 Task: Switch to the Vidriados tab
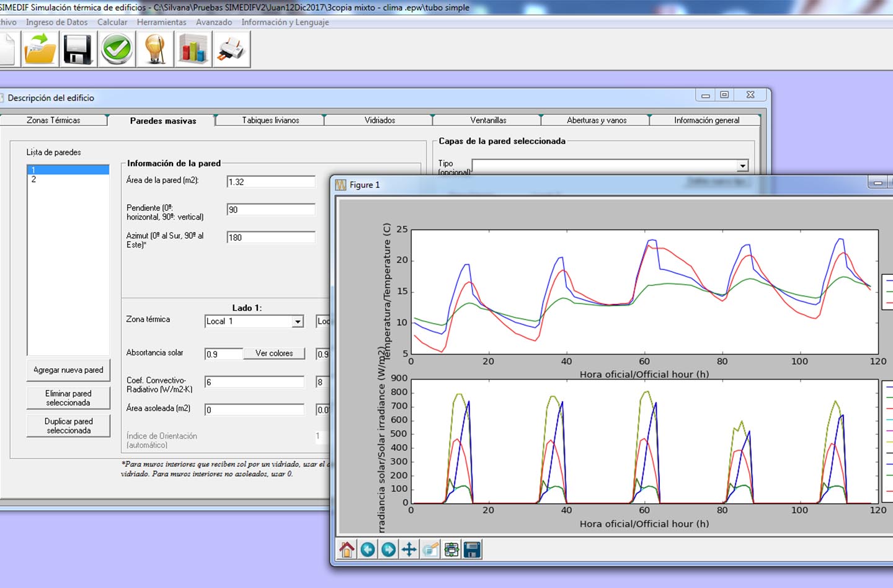(380, 120)
